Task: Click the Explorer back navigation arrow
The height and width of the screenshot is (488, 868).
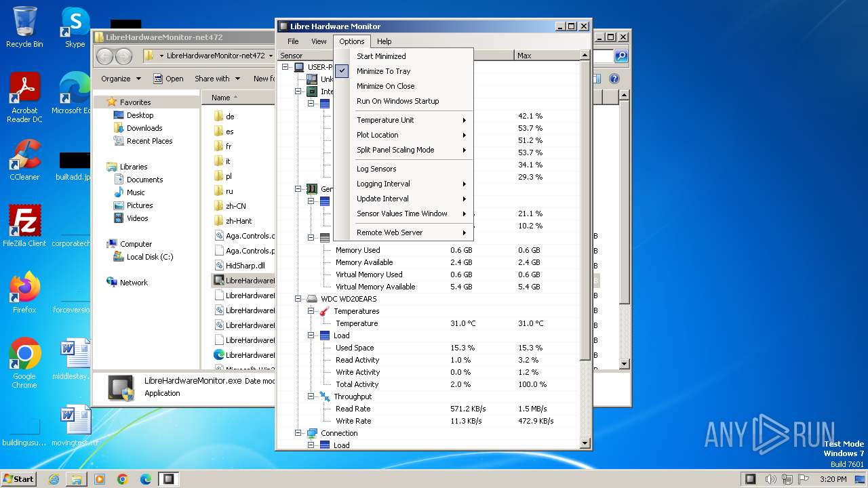Action: [105, 56]
